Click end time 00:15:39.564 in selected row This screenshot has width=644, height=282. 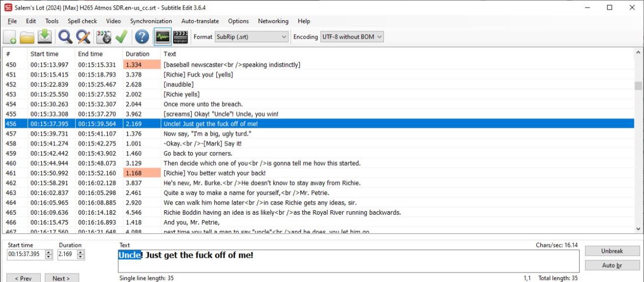(x=97, y=124)
